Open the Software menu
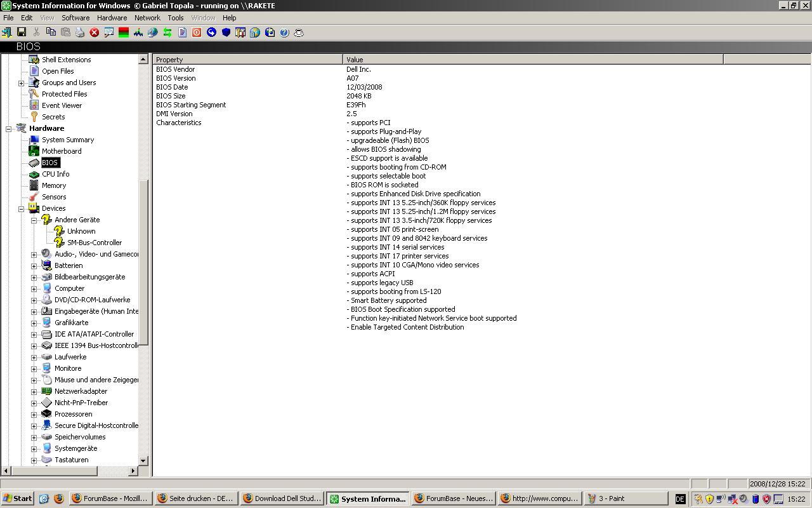 pyautogui.click(x=75, y=18)
